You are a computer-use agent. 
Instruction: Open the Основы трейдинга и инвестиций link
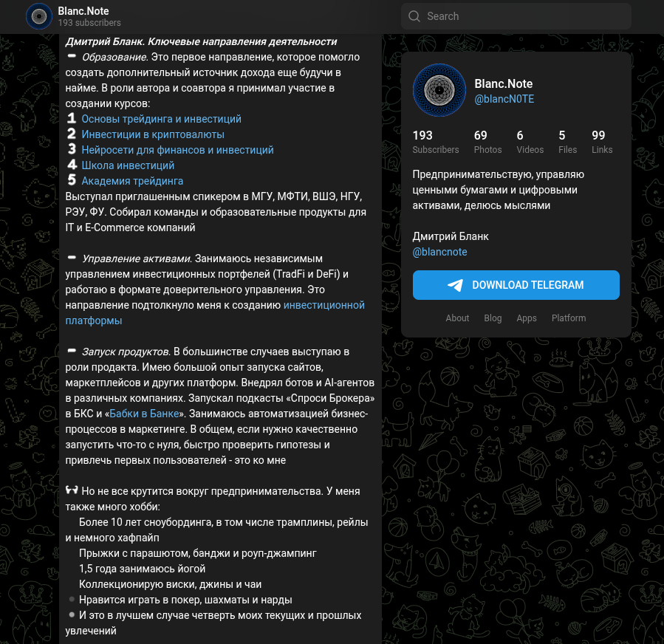pos(161,119)
